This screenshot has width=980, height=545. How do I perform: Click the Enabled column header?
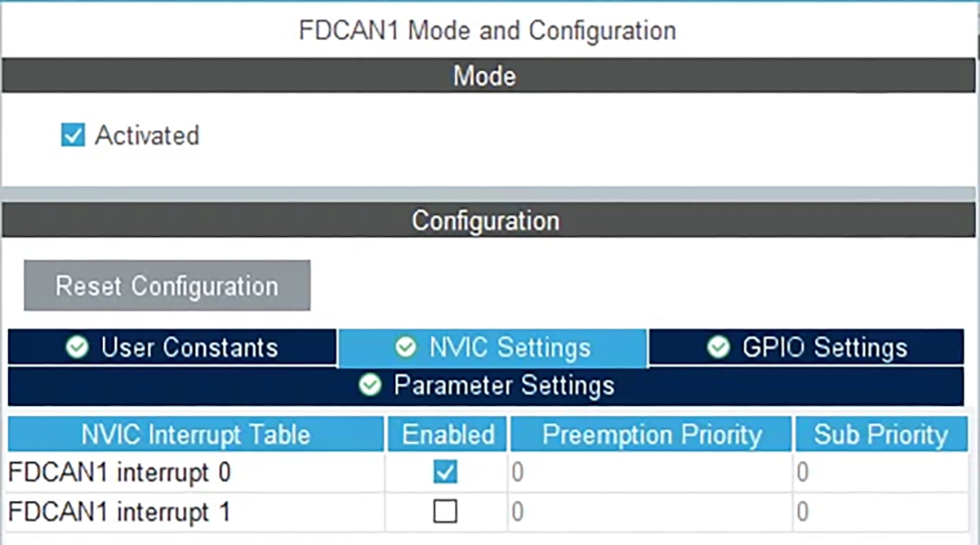click(448, 435)
